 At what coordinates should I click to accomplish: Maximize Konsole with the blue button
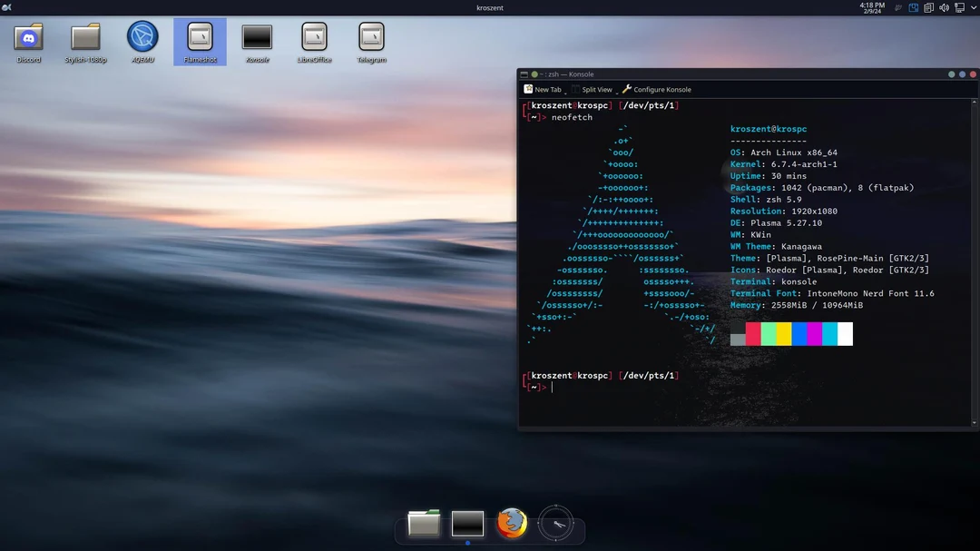(963, 74)
